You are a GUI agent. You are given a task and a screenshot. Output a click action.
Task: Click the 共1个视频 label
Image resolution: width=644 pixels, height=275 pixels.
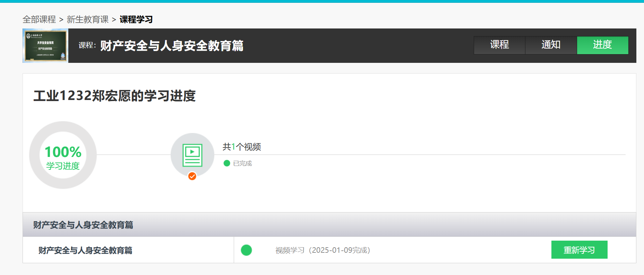click(242, 147)
